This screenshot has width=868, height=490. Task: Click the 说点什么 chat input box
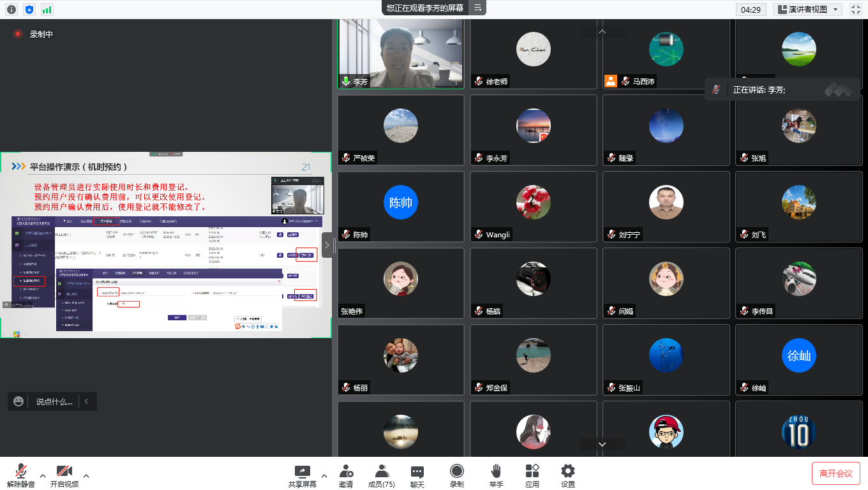[x=54, y=401]
